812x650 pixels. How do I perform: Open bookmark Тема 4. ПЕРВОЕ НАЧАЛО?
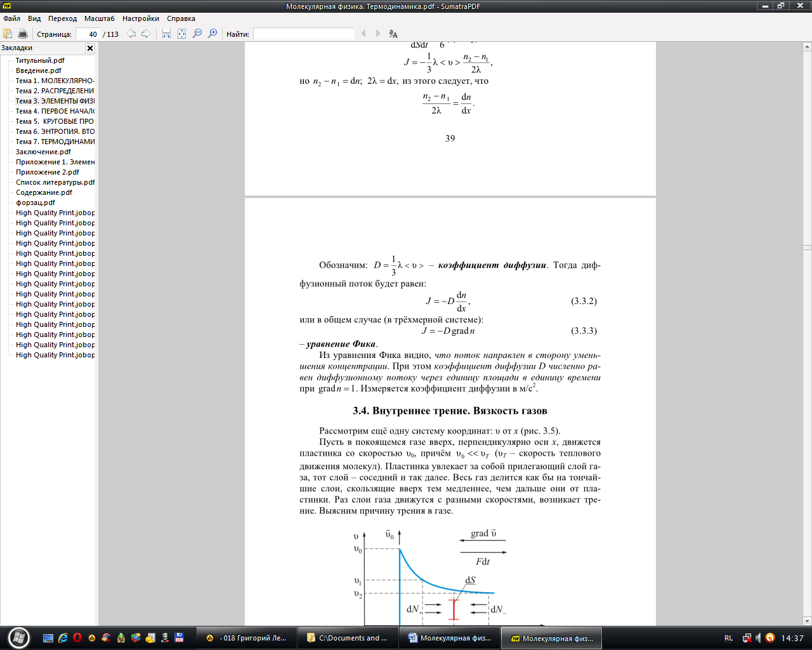coord(55,111)
